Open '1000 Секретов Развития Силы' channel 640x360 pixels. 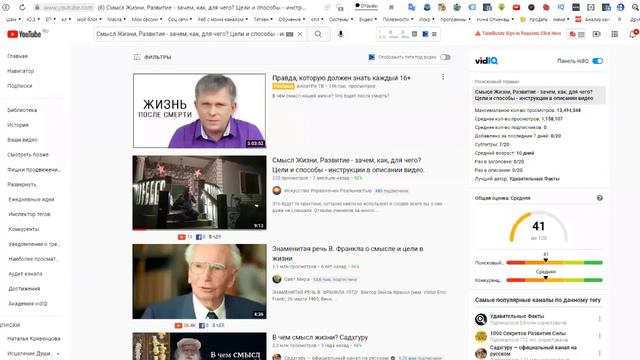[x=528, y=333]
